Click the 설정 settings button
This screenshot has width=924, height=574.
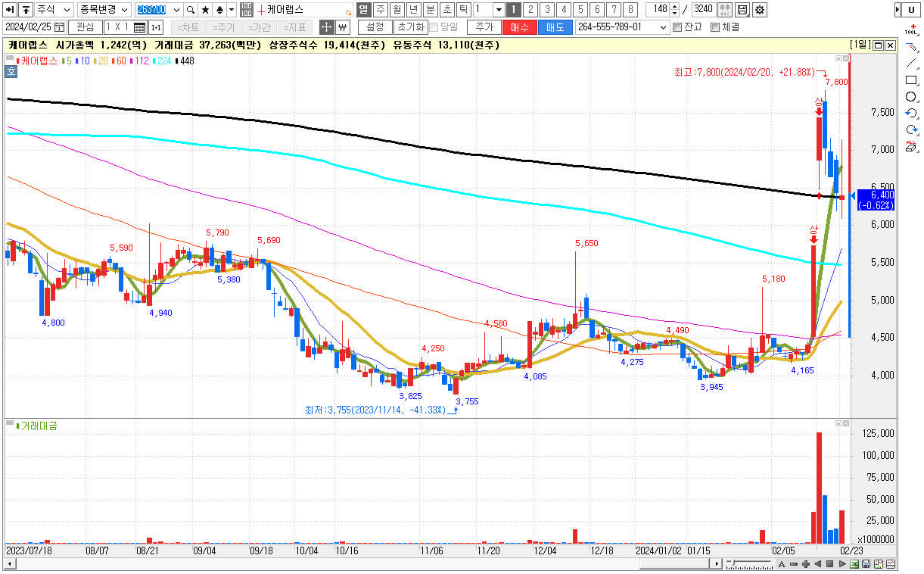[x=375, y=27]
